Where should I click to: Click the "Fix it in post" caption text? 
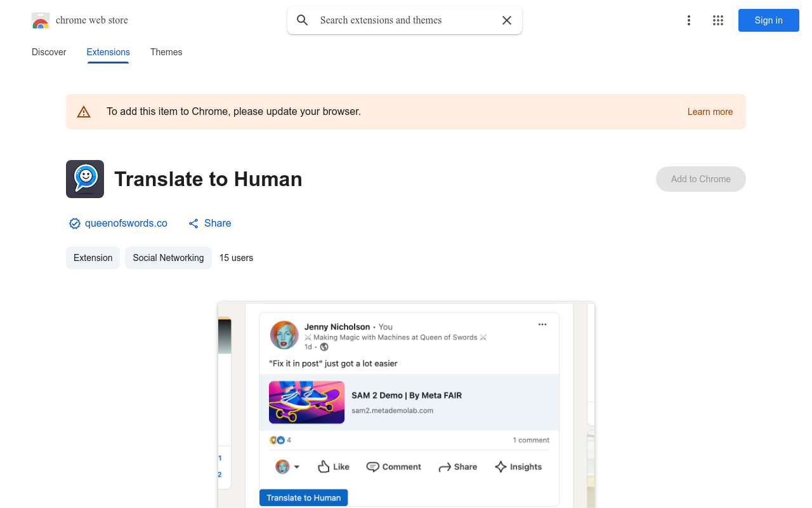[x=334, y=364]
